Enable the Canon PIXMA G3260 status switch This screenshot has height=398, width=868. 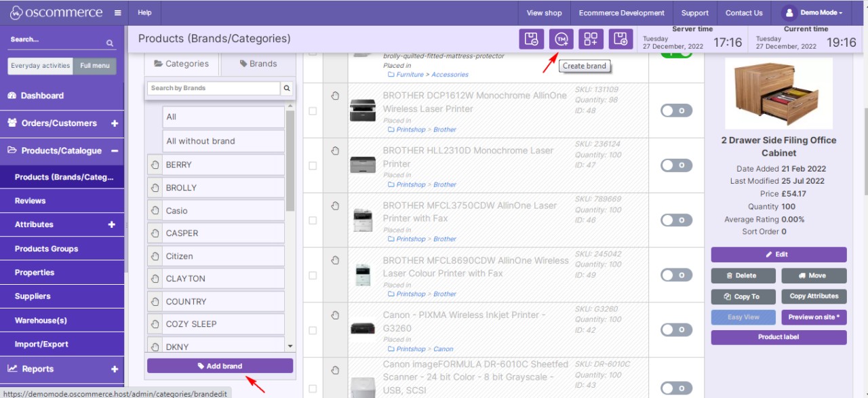675,330
